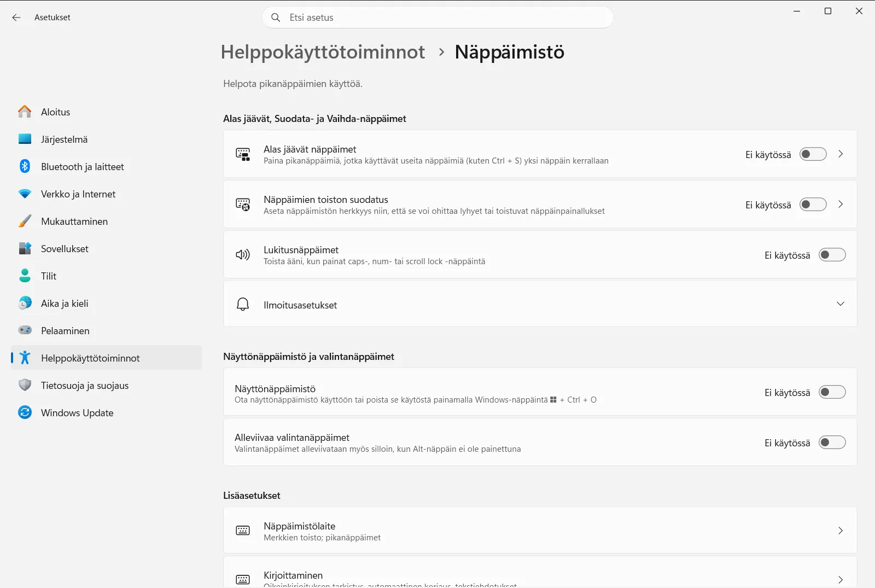Click the Mukauttaminen paintbrush icon
The height and width of the screenshot is (588, 875).
(25, 221)
